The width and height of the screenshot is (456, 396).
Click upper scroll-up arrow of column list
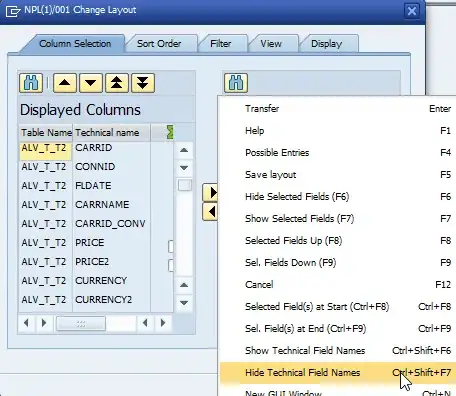pos(184,150)
